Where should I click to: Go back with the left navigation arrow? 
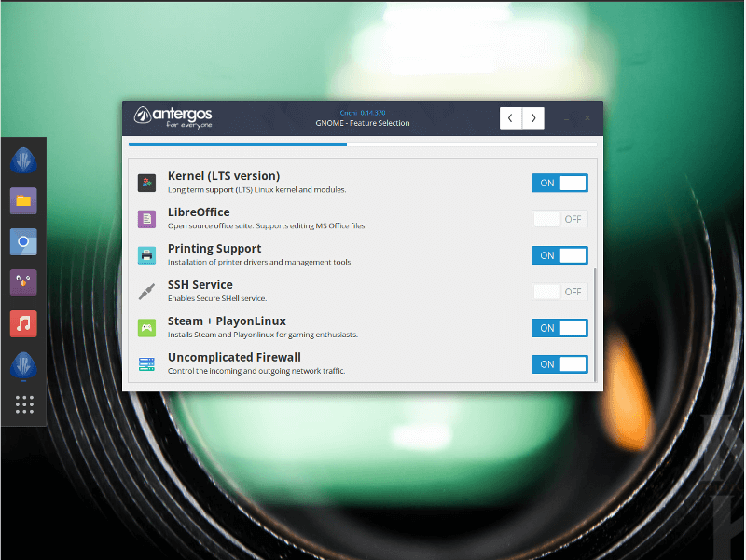coord(510,117)
